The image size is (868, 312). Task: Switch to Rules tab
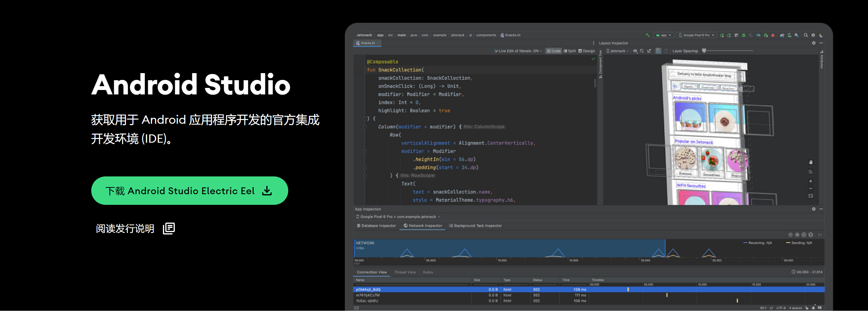(x=427, y=272)
